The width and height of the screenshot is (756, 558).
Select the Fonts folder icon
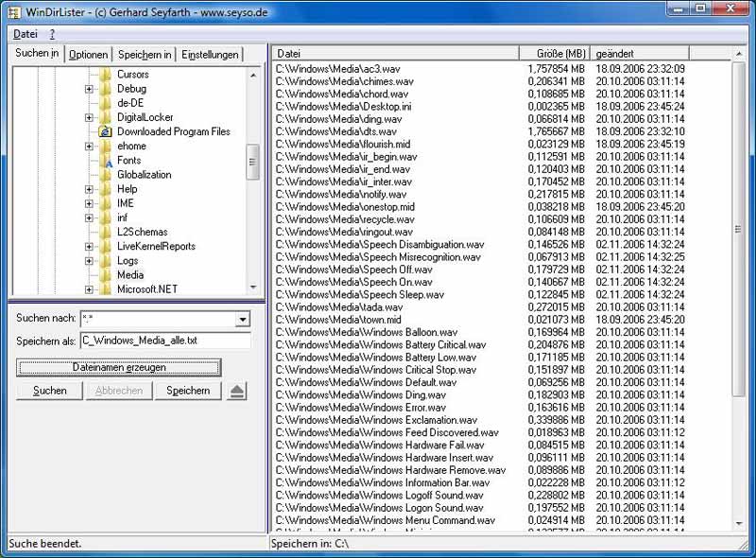point(106,160)
